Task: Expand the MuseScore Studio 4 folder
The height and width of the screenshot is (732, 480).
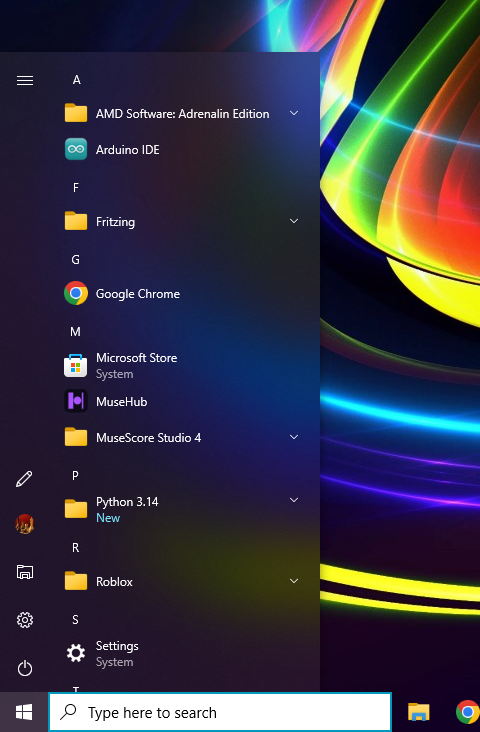Action: (294, 437)
